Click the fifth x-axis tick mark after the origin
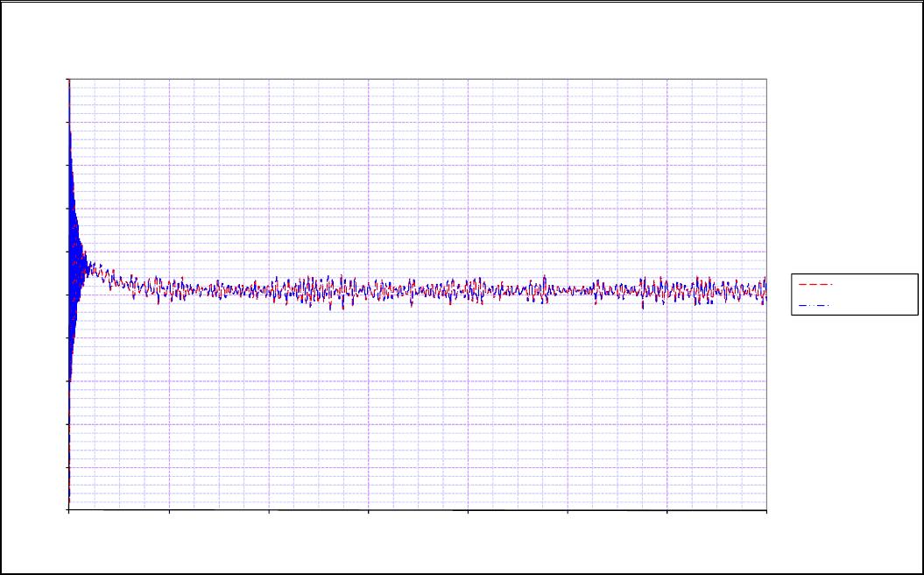This screenshot has width=924, height=575. (x=568, y=510)
